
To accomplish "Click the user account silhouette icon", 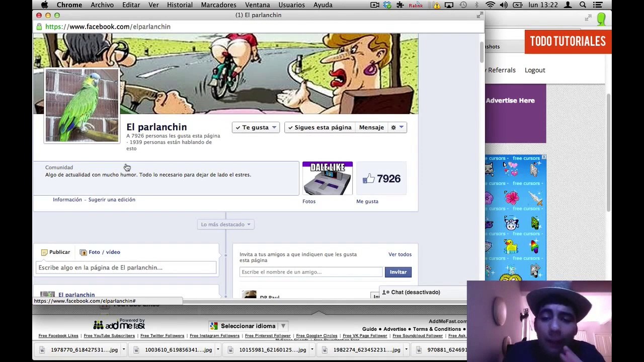I will tap(568, 5).
